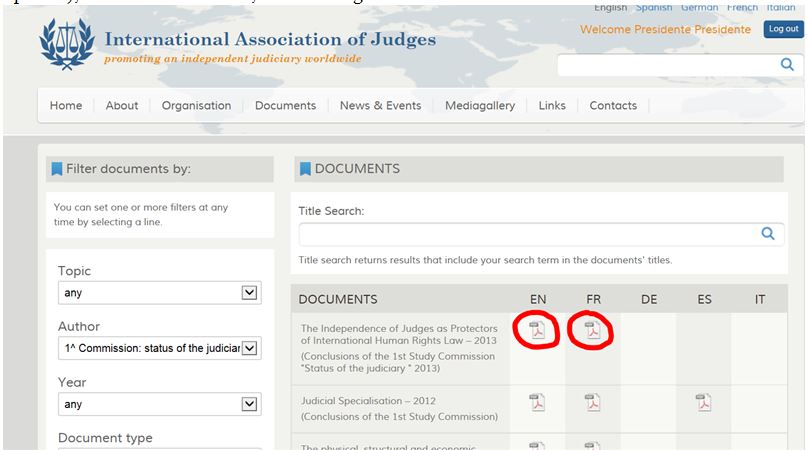Open French PDF of Judicial Specialisation 2012

tap(592, 402)
